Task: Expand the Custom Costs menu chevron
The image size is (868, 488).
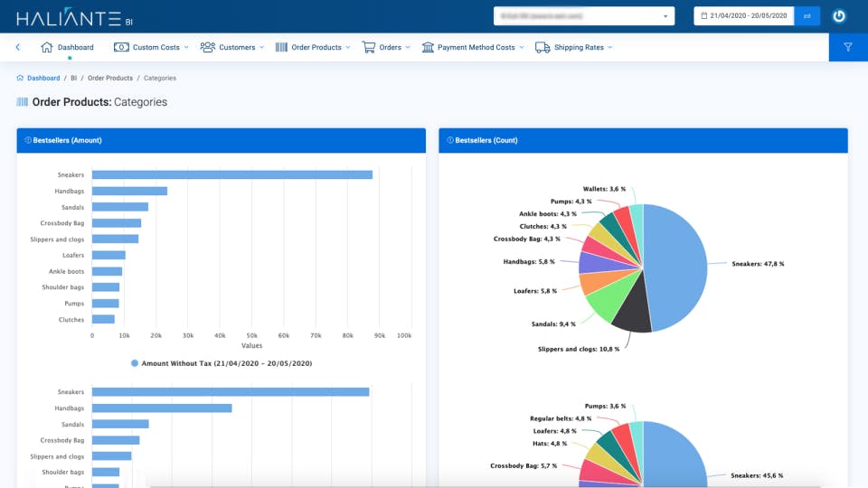Action: click(x=186, y=48)
